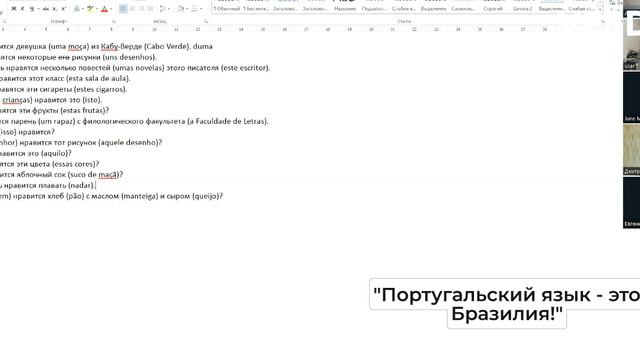Screen dimensions: 640x360
Task: Click the text "(este escritor)"
Action: pos(245,68)
